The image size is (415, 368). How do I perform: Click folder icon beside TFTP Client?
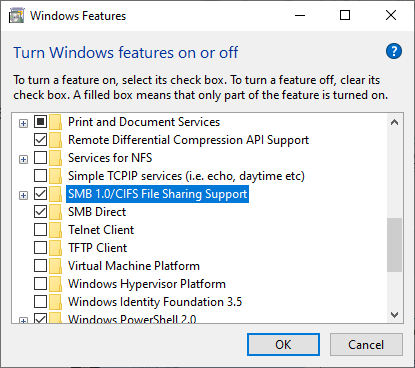pos(56,248)
